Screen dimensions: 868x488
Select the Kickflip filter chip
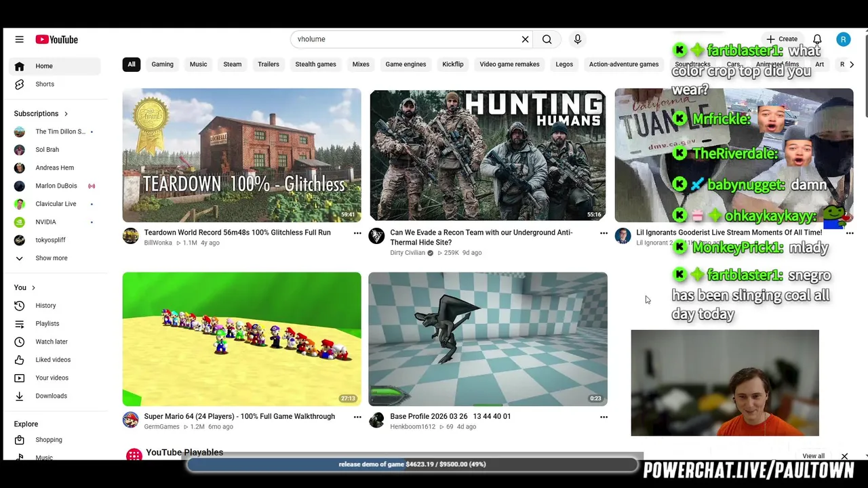point(453,64)
